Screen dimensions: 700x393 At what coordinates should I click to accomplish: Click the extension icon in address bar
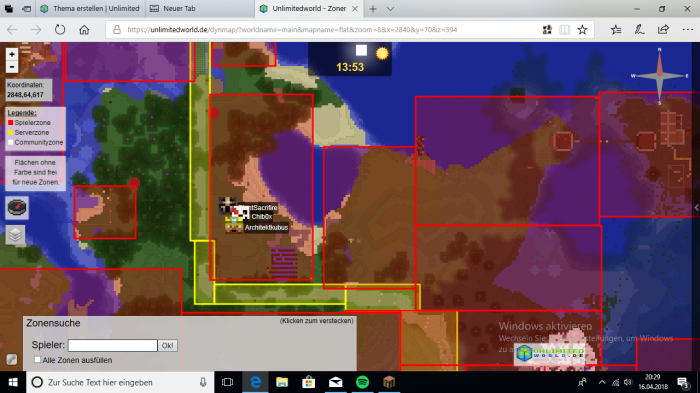click(x=547, y=30)
